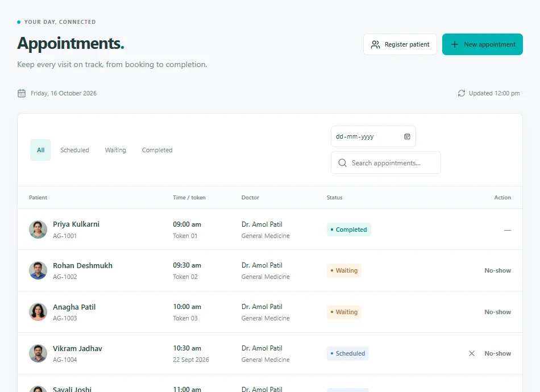Click the Completed status badge for Priya

pyautogui.click(x=349, y=230)
